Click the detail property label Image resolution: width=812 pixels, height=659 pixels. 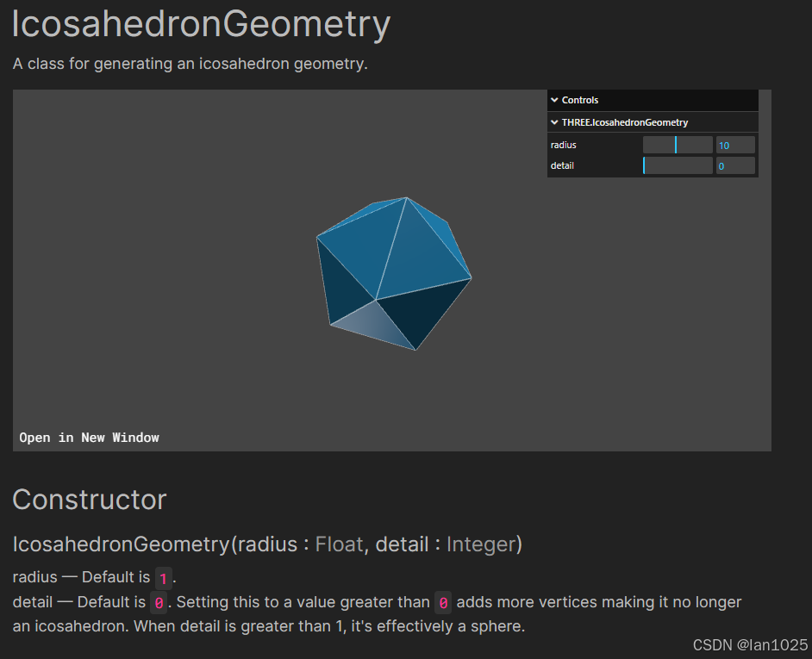coord(562,165)
